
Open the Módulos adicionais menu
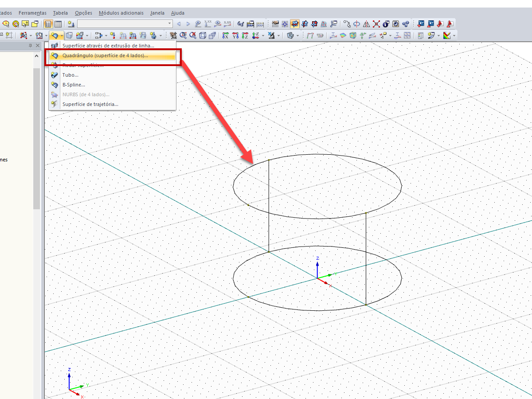coord(121,13)
